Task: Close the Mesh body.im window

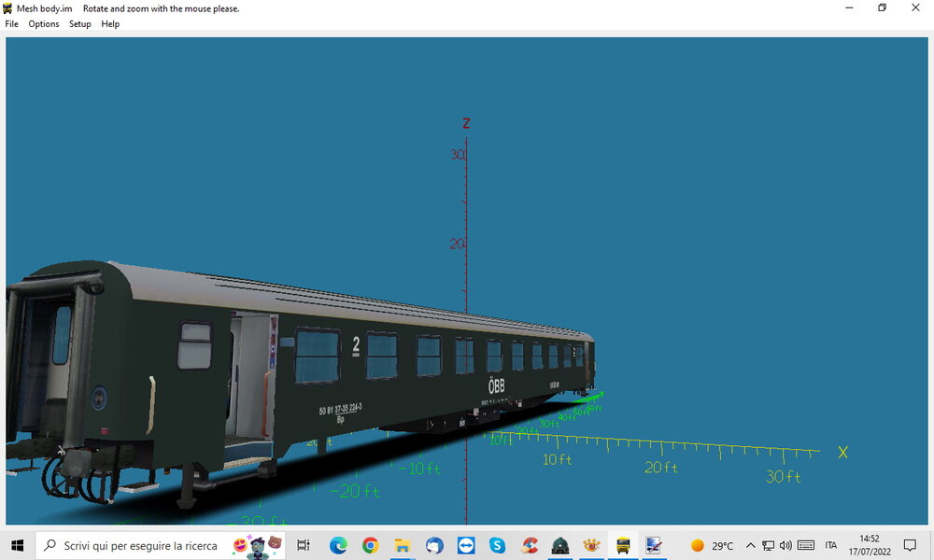Action: pos(915,7)
